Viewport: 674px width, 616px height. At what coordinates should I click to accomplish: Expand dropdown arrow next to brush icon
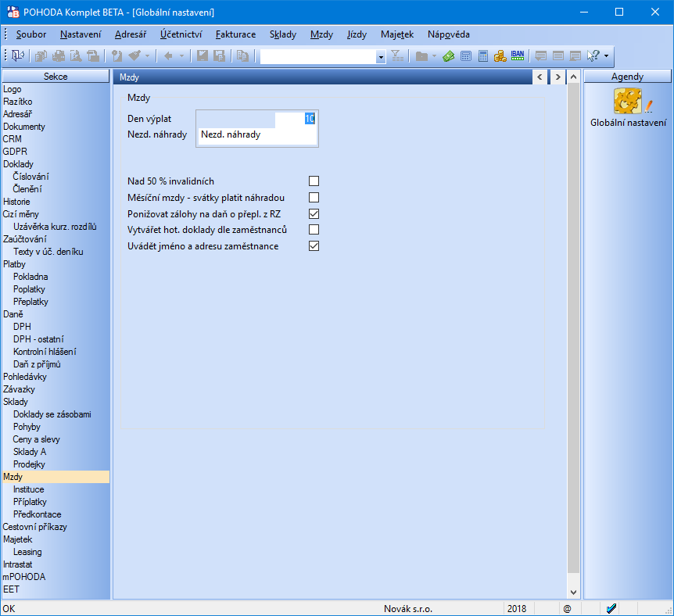coord(148,56)
